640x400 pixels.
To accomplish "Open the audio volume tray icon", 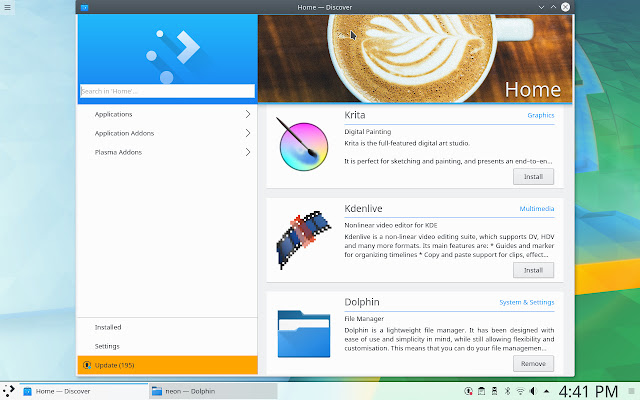I will (x=533, y=391).
